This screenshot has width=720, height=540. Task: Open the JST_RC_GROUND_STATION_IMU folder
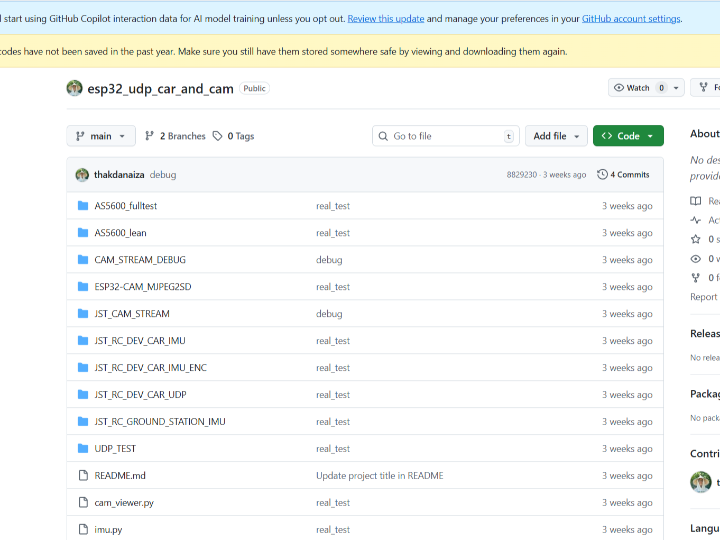pyautogui.click(x=159, y=422)
